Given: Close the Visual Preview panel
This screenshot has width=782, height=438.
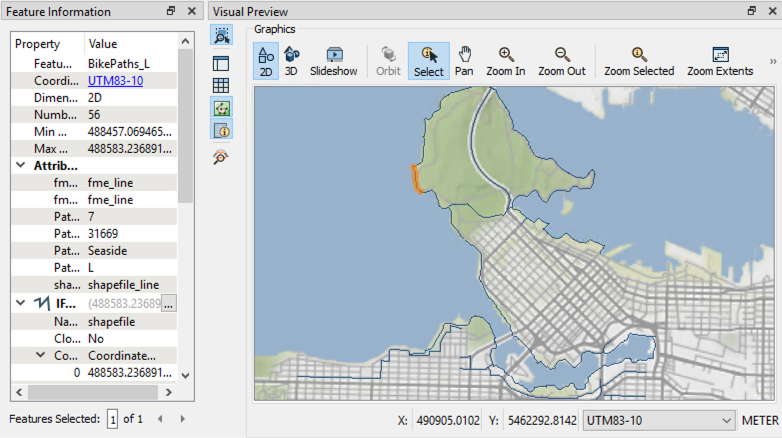Looking at the screenshot, I should click(x=772, y=11).
